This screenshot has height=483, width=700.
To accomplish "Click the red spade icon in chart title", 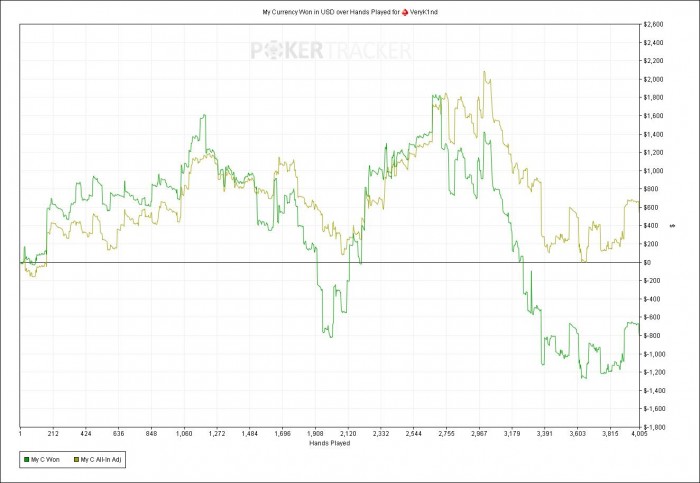I will coord(404,12).
